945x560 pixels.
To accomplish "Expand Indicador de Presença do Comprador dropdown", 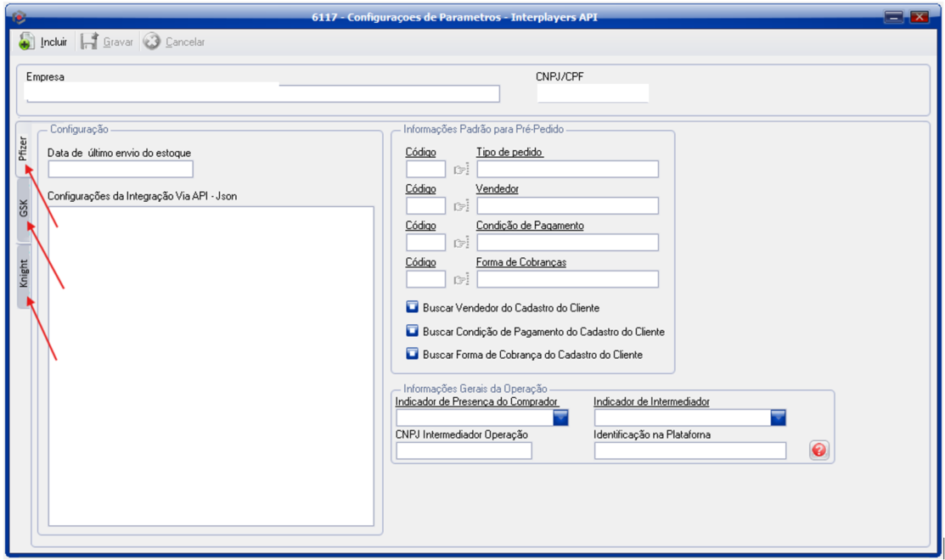I will click(560, 417).
